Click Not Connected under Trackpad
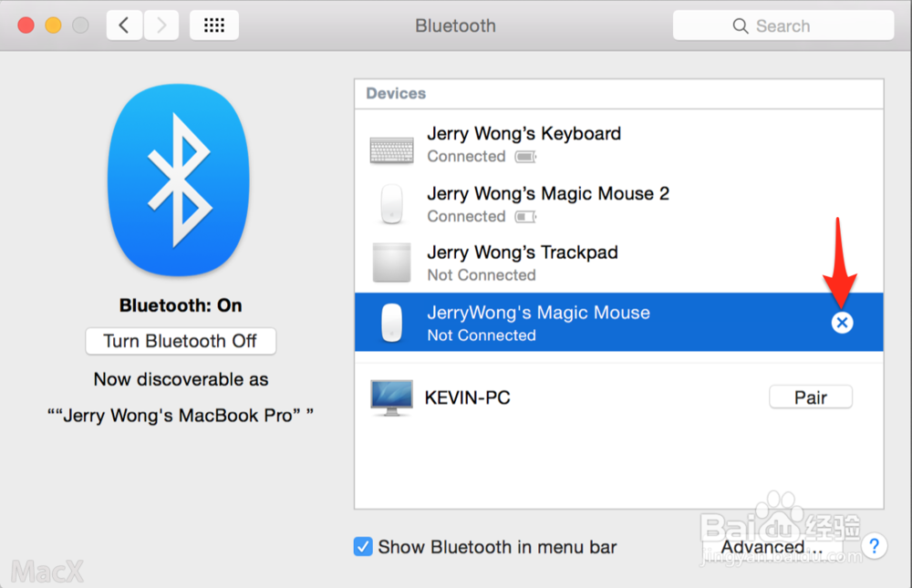Image resolution: width=912 pixels, height=588 pixels. point(482,275)
